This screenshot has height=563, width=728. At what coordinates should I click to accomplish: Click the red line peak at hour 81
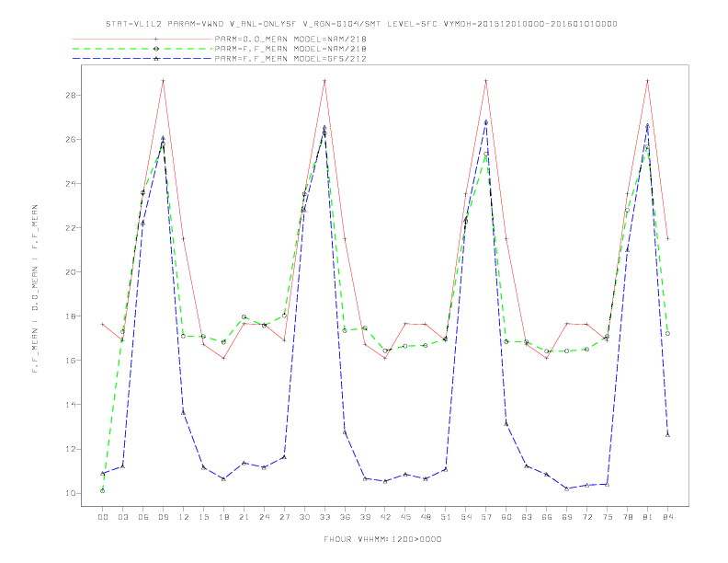[x=647, y=81]
